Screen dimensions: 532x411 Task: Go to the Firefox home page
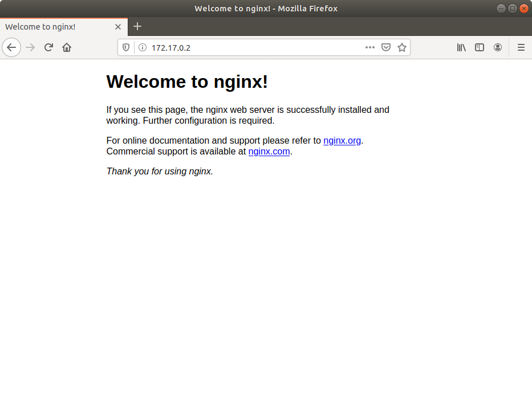tap(67, 47)
